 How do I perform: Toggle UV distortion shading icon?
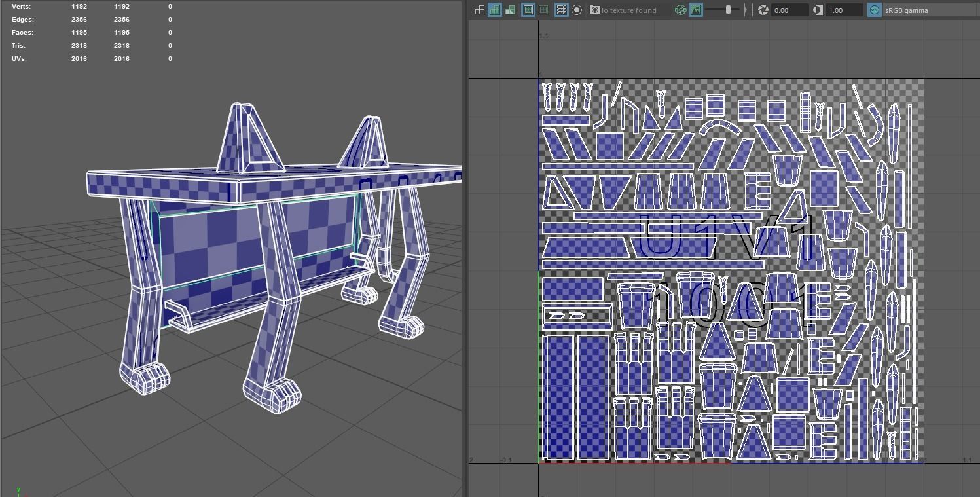point(510,10)
